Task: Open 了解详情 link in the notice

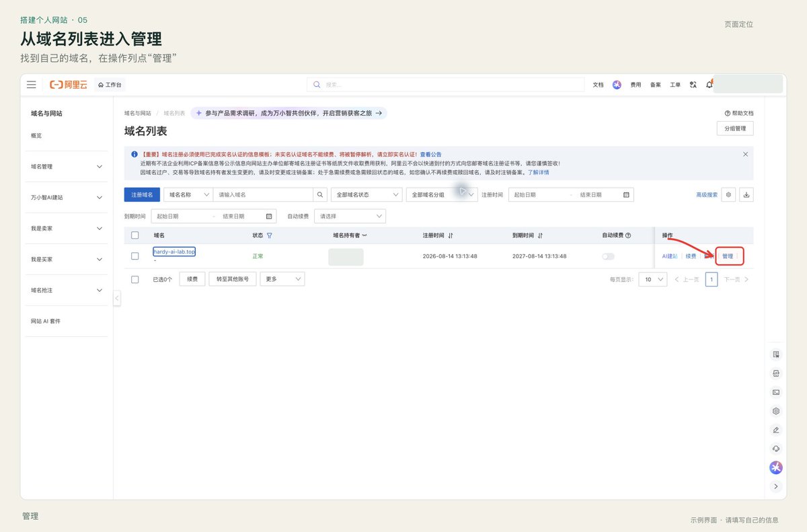Action: [538, 172]
